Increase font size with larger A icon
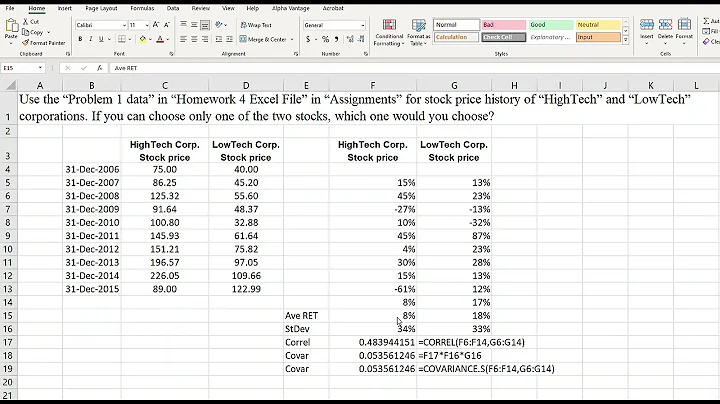The width and height of the screenshot is (720, 404). (x=156, y=25)
